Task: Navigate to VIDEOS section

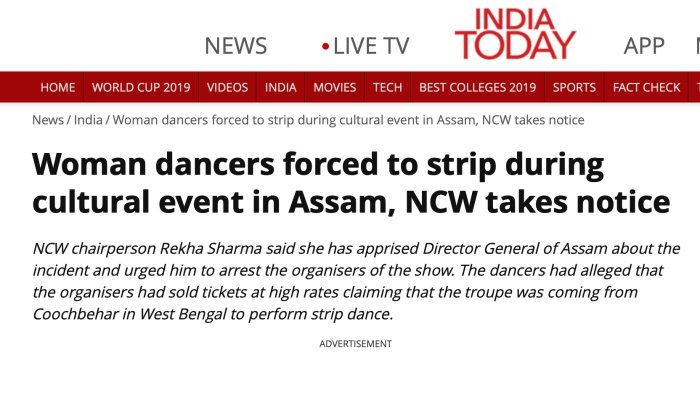Action: point(227,88)
